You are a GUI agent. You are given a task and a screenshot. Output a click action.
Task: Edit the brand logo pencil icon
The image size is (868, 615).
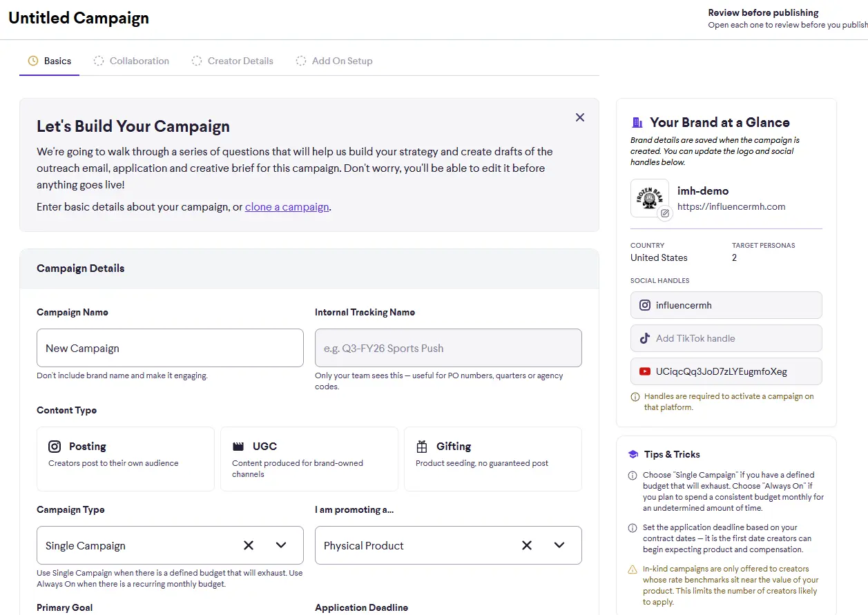coord(664,213)
